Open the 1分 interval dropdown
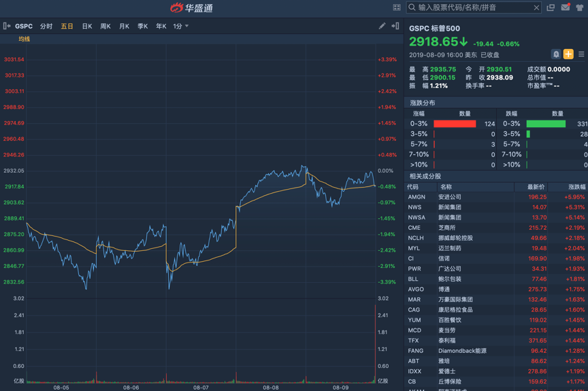Viewport: 588px width, 391px height. 181,27
